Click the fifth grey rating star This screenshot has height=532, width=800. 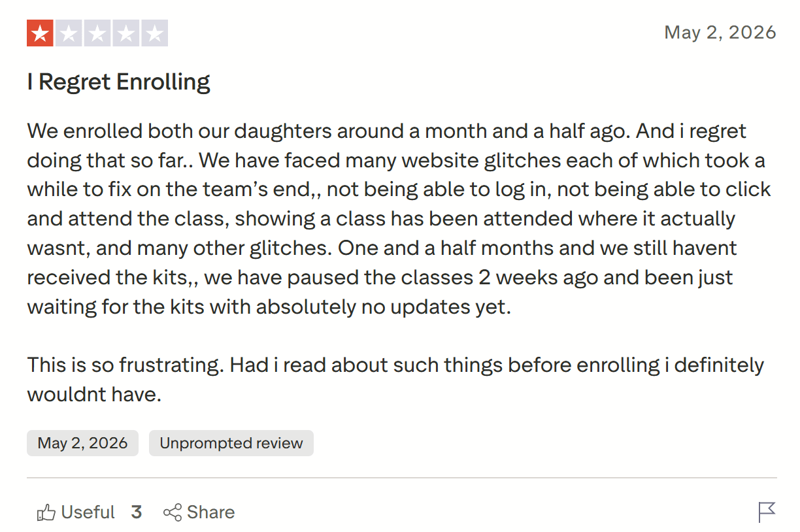pyautogui.click(x=155, y=33)
